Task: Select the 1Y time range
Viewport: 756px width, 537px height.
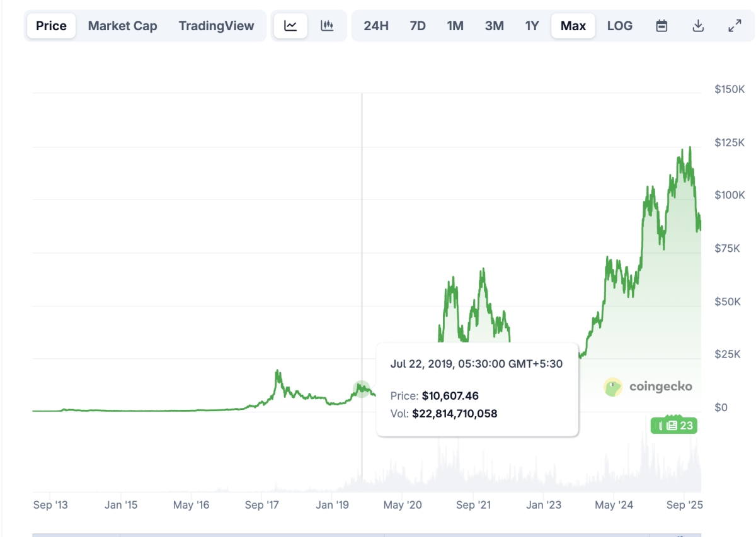Action: [531, 26]
